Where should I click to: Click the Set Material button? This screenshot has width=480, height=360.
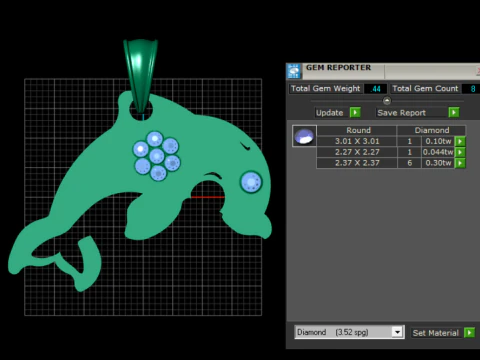click(x=436, y=333)
